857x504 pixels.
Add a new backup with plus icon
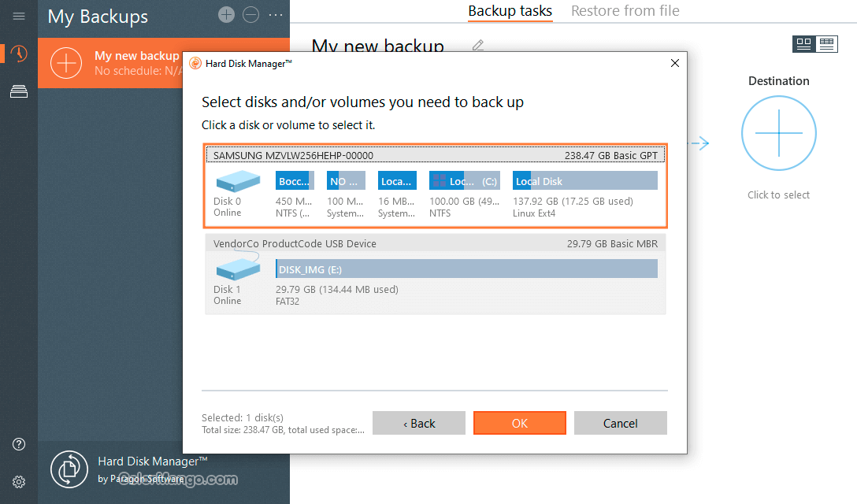(226, 15)
